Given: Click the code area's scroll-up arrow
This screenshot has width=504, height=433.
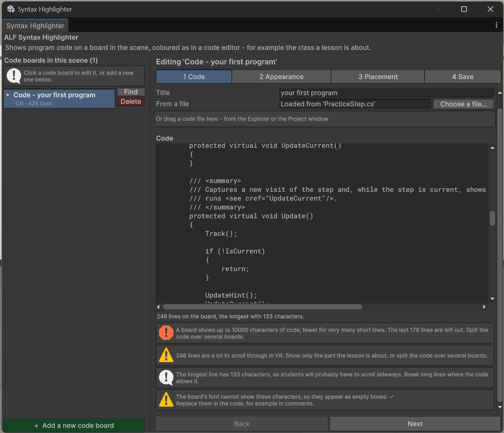Looking at the screenshot, I should tap(492, 148).
